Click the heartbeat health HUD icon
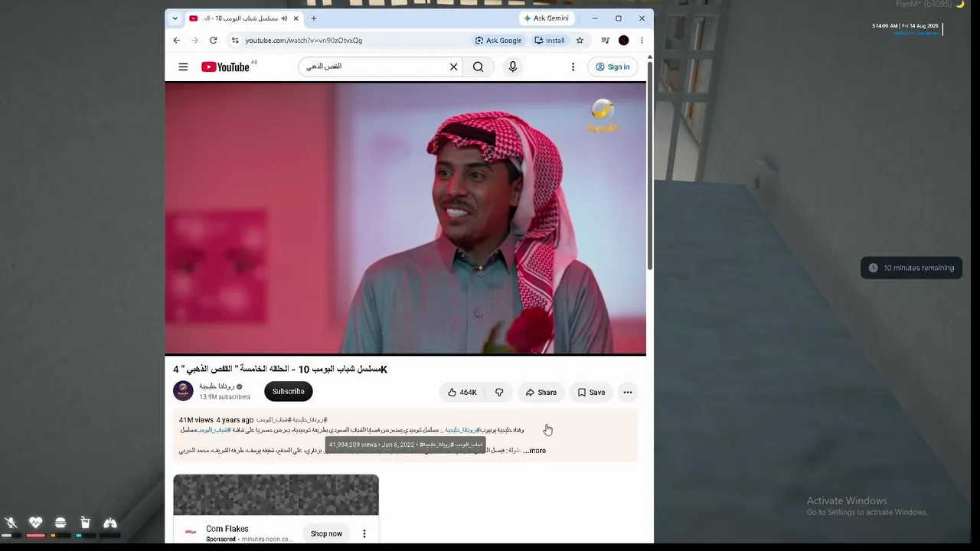The height and width of the screenshot is (551, 980). (x=35, y=523)
